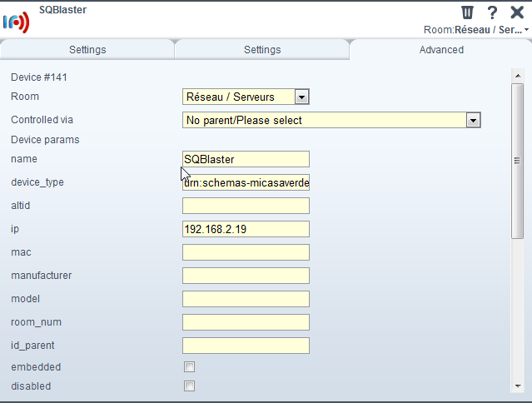The height and width of the screenshot is (403, 532).
Task: Click the scrollbar up arrow
Action: (x=518, y=76)
